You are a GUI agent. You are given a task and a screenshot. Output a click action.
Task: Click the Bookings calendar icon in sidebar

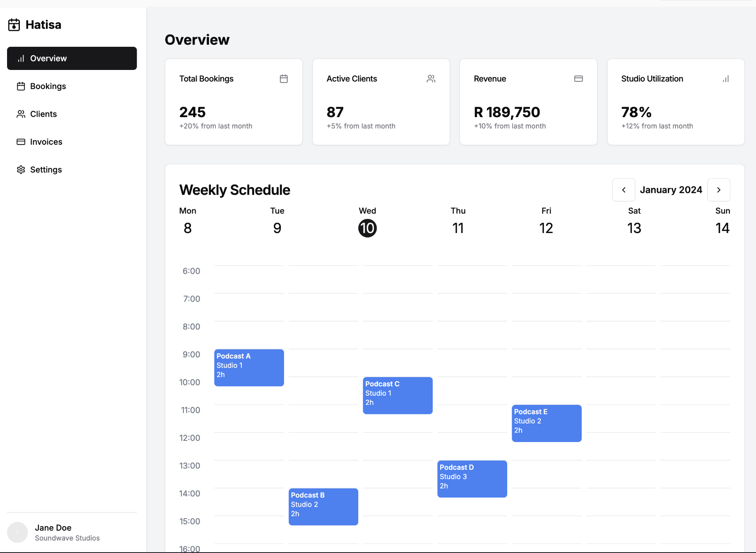(x=21, y=86)
